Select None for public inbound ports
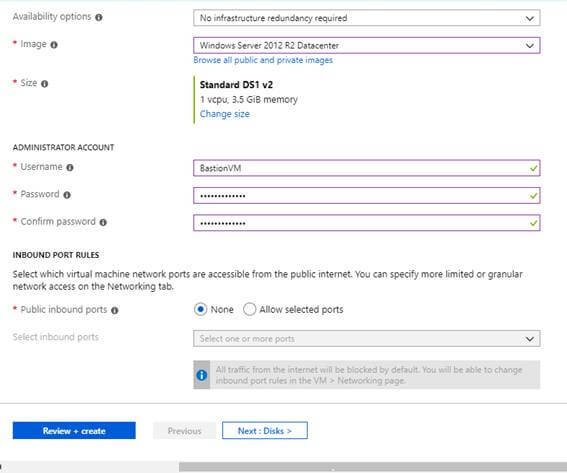Image resolution: width=567 pixels, height=473 pixels. click(200, 310)
